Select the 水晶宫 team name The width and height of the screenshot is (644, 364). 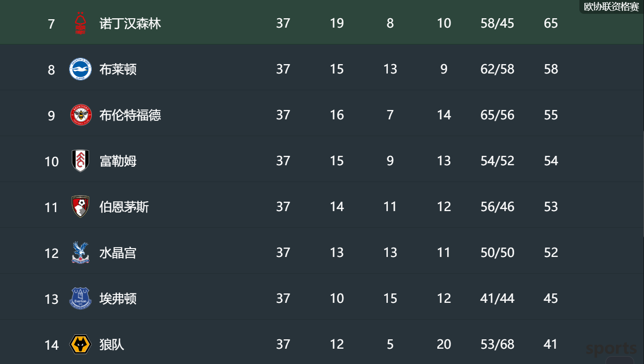(x=118, y=253)
